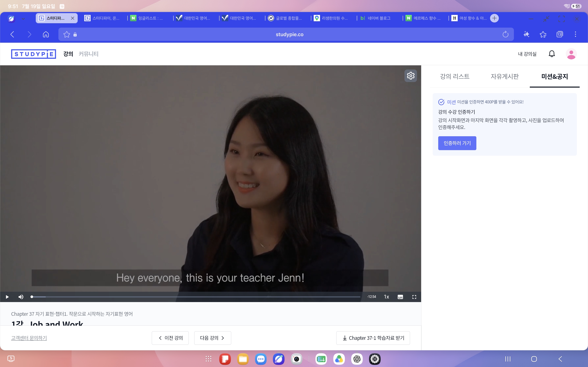
Task: Click the 인증하러 가기 button
Action: (x=457, y=143)
